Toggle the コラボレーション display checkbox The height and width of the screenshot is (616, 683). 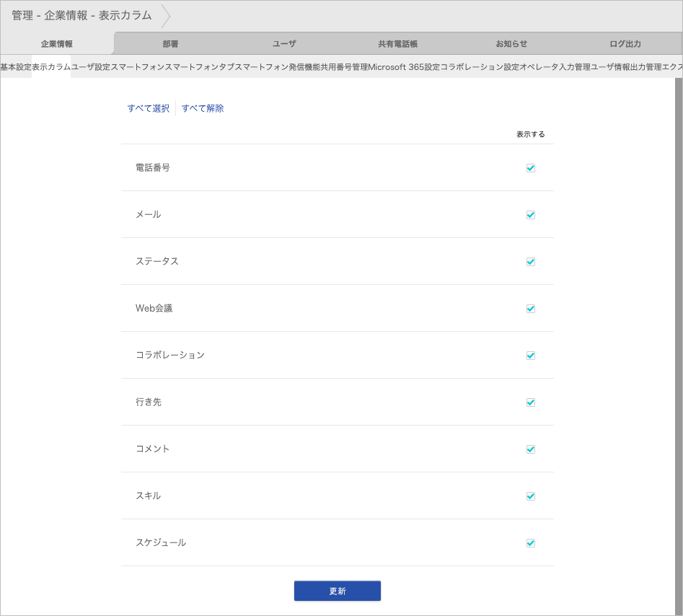pyautogui.click(x=531, y=356)
